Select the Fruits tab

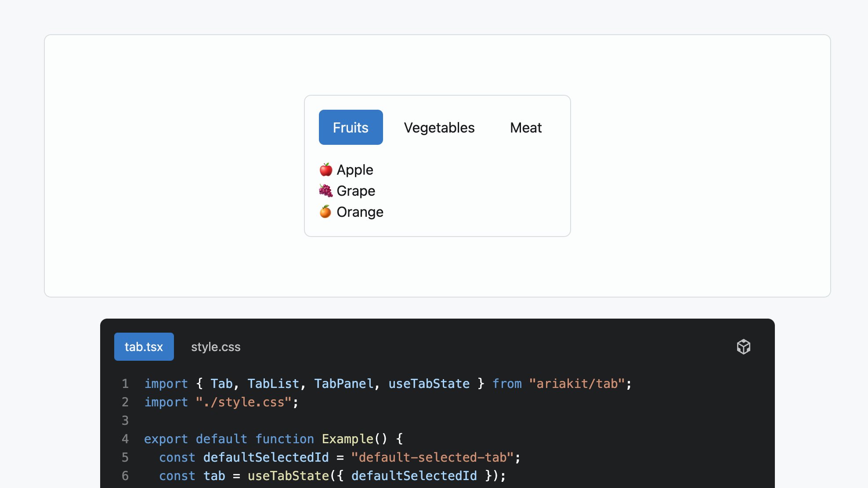pos(351,127)
